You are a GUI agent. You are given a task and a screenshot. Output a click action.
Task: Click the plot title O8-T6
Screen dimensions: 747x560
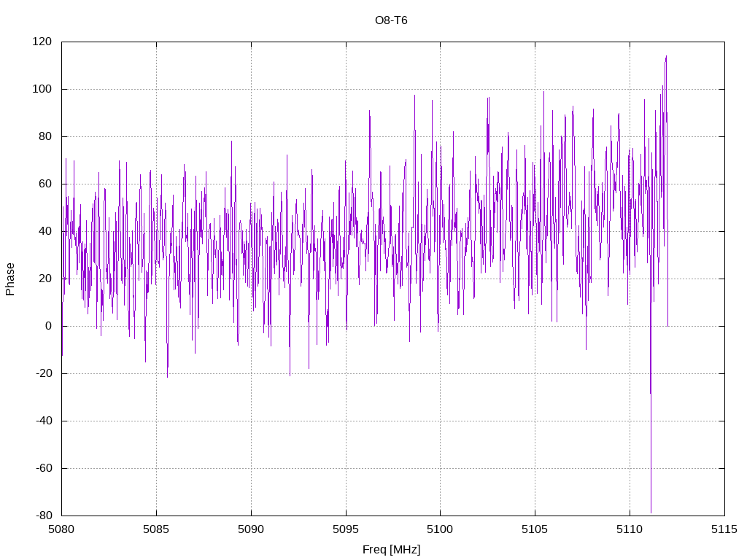click(x=391, y=20)
